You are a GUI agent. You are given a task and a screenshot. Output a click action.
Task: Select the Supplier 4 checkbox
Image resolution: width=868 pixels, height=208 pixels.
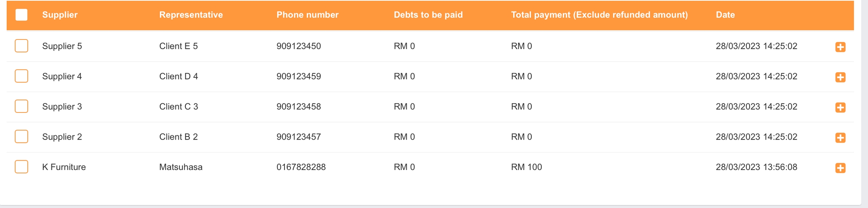click(x=21, y=76)
